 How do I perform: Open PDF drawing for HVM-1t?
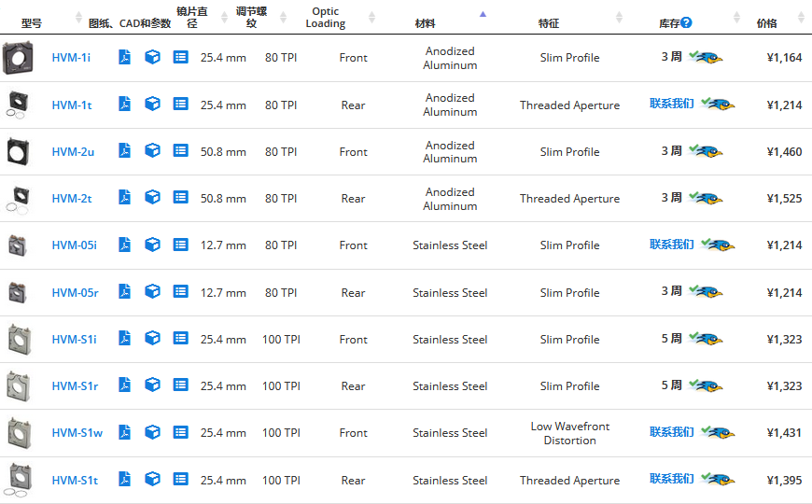pos(124,105)
